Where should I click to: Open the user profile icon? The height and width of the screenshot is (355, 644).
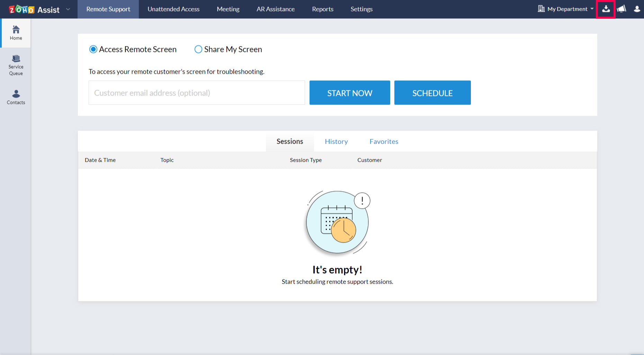(637, 9)
